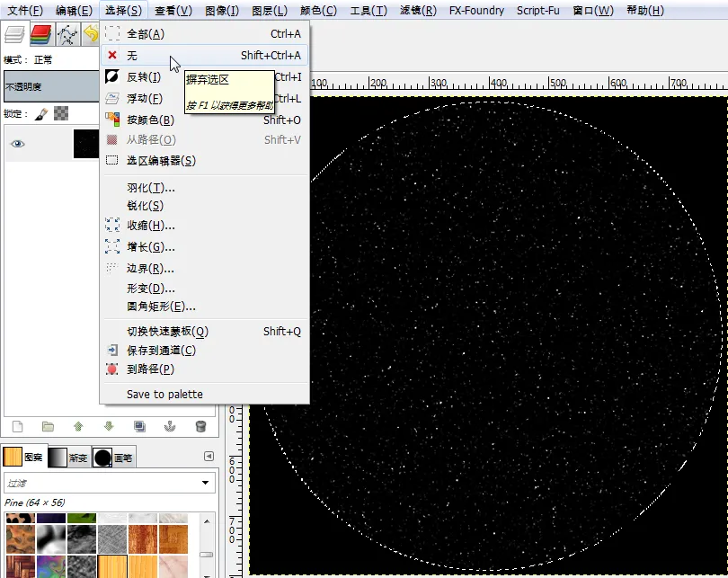Choose 收缩(H)... shrink menu item

click(x=204, y=225)
